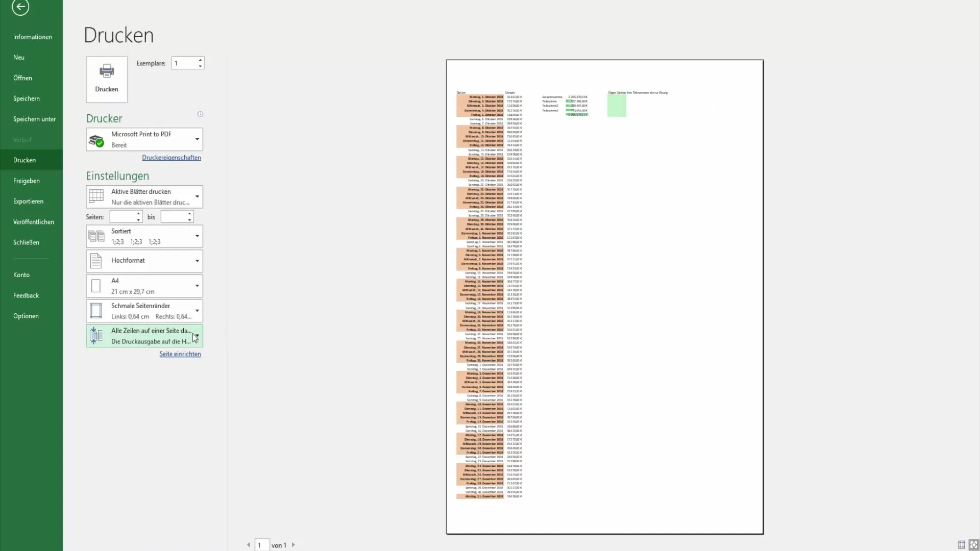980x551 pixels.
Task: Expand the Microsoft Print to PDF printer dropdown
Action: tap(197, 139)
